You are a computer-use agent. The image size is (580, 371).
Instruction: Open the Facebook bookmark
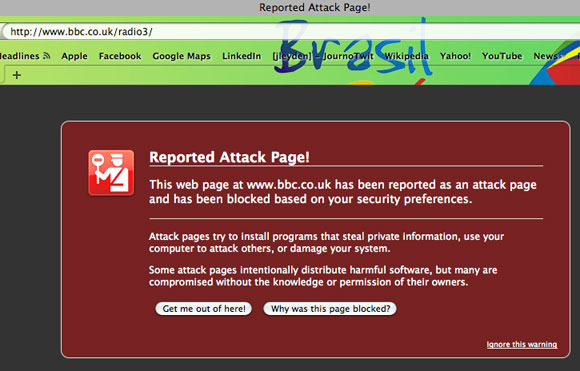[x=120, y=56]
